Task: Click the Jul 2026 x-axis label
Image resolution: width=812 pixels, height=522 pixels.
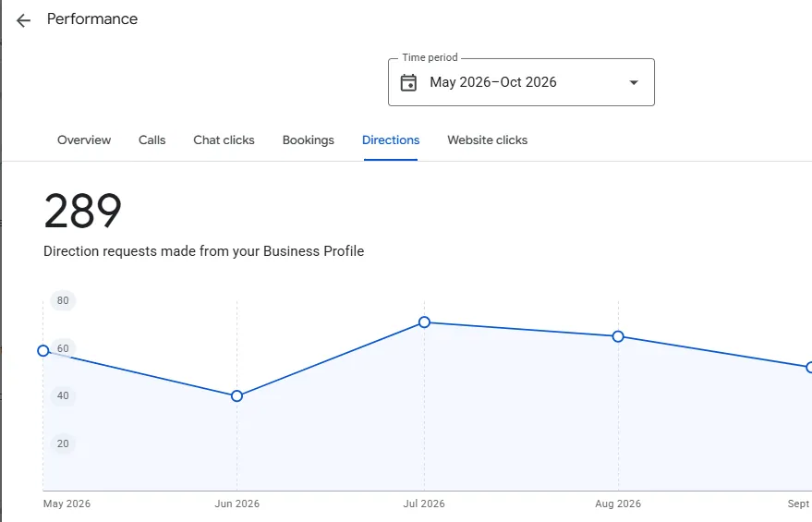Action: (x=424, y=504)
